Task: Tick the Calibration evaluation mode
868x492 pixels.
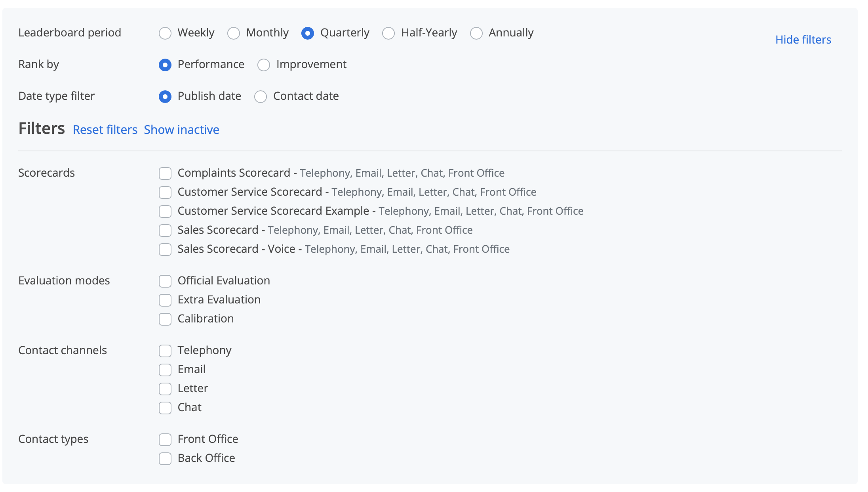Action: (x=165, y=319)
